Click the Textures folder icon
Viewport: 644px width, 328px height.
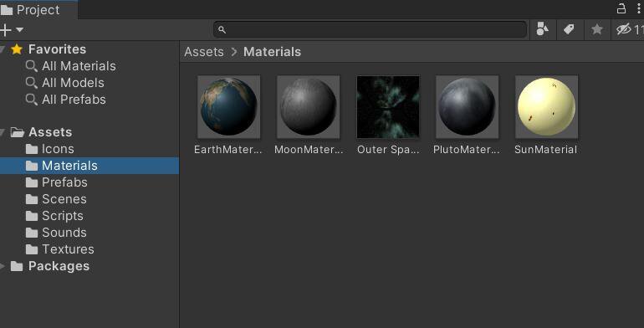click(x=32, y=249)
